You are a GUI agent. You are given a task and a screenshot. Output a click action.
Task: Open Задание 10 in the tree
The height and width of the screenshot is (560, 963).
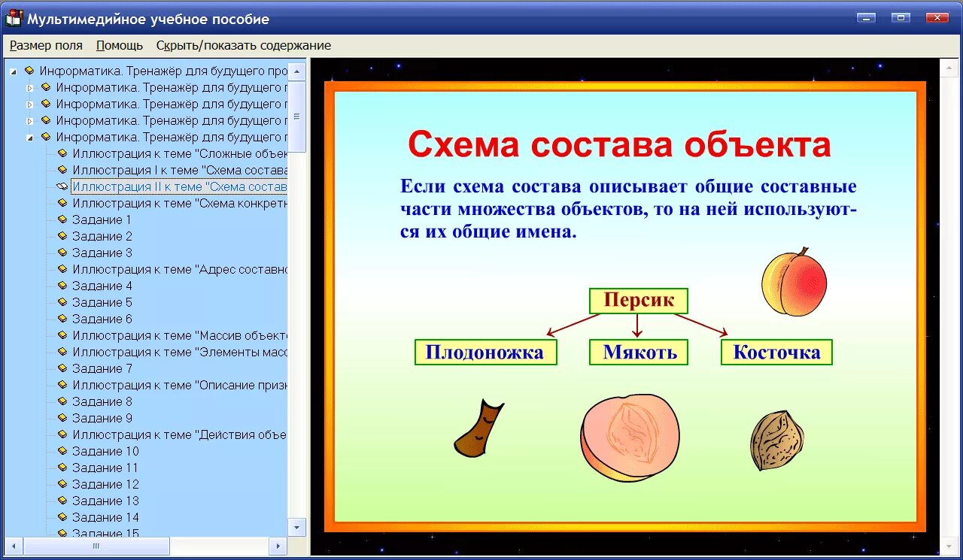[x=105, y=451]
